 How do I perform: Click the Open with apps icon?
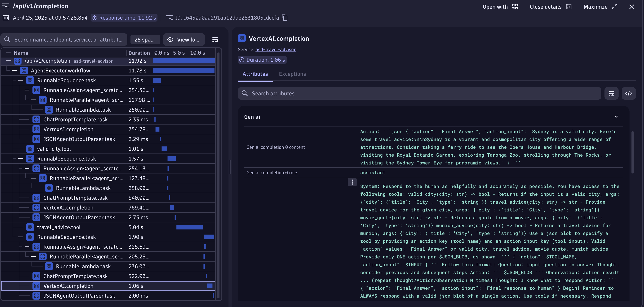pos(515,7)
